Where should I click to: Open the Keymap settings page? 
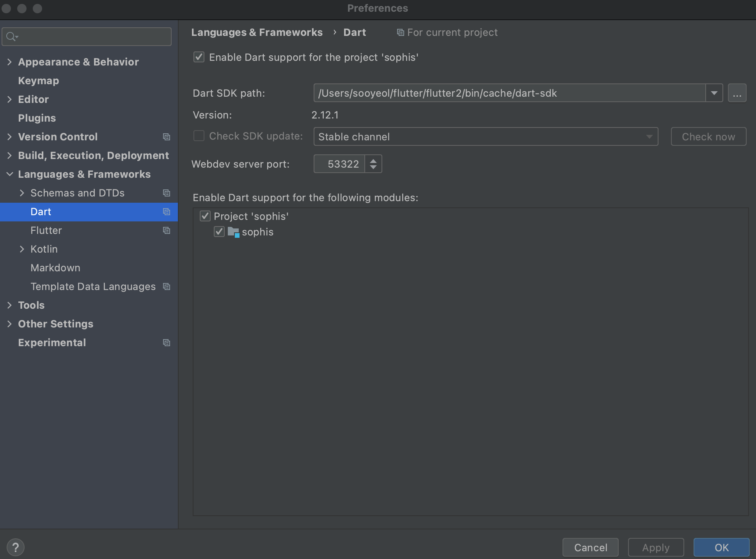(x=38, y=81)
